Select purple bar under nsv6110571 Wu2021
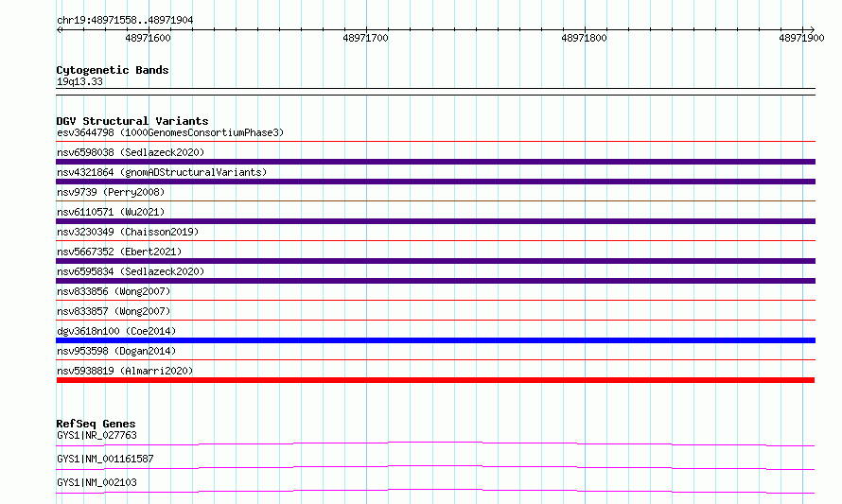The image size is (842, 504). [435, 221]
